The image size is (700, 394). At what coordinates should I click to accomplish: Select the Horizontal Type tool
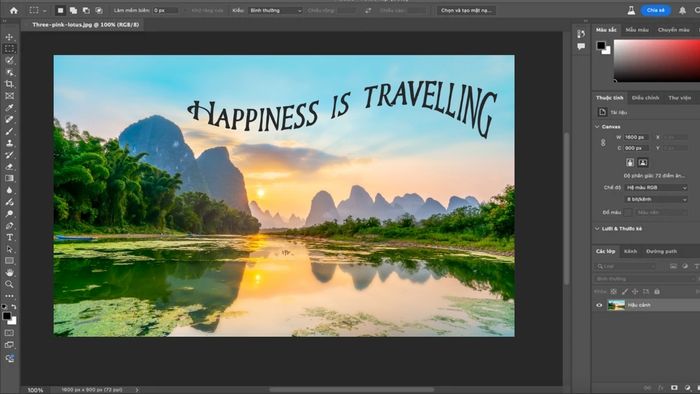[x=9, y=237]
